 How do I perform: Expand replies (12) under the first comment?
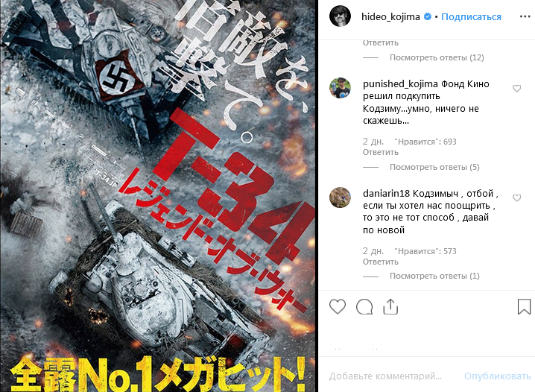pos(437,57)
